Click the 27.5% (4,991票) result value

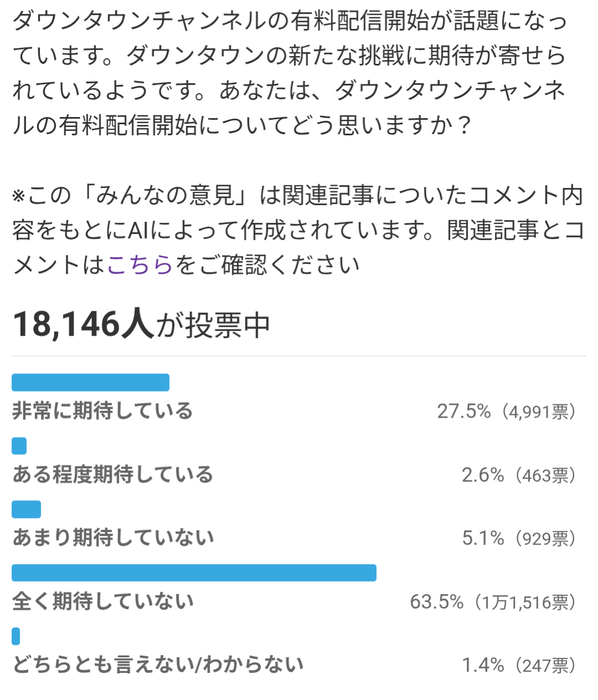click(x=507, y=412)
